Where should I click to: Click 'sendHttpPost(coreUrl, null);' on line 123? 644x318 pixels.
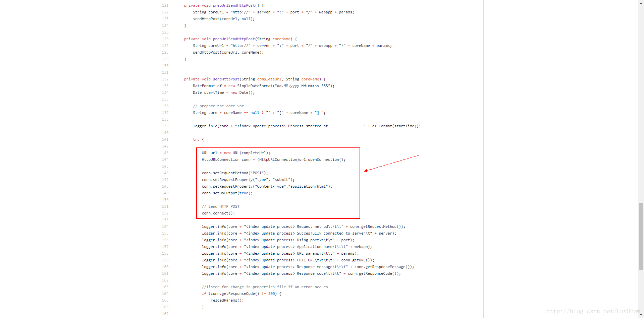224,19
